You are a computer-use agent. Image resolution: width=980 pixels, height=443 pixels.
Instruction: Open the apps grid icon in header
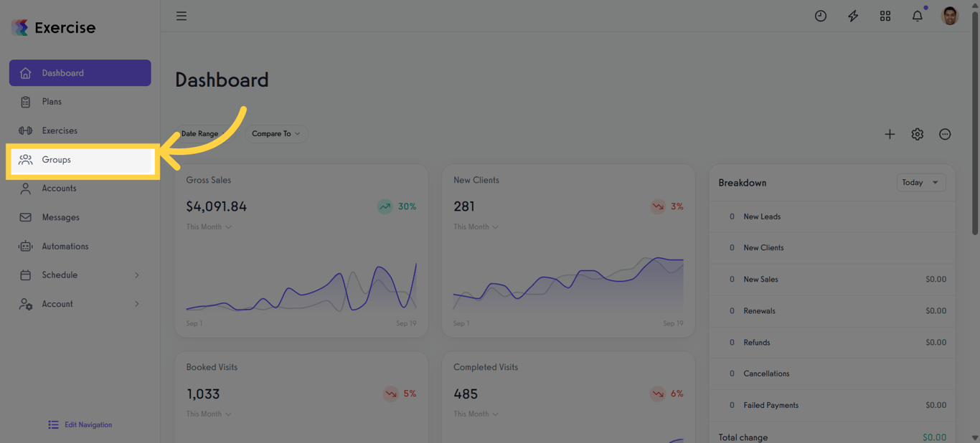tap(885, 15)
